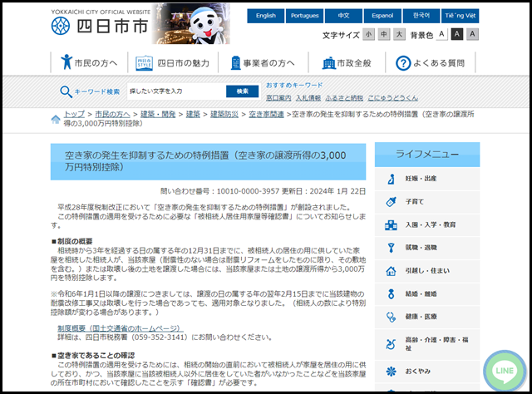
Task: Set text size to small (小)
Action: (368, 34)
